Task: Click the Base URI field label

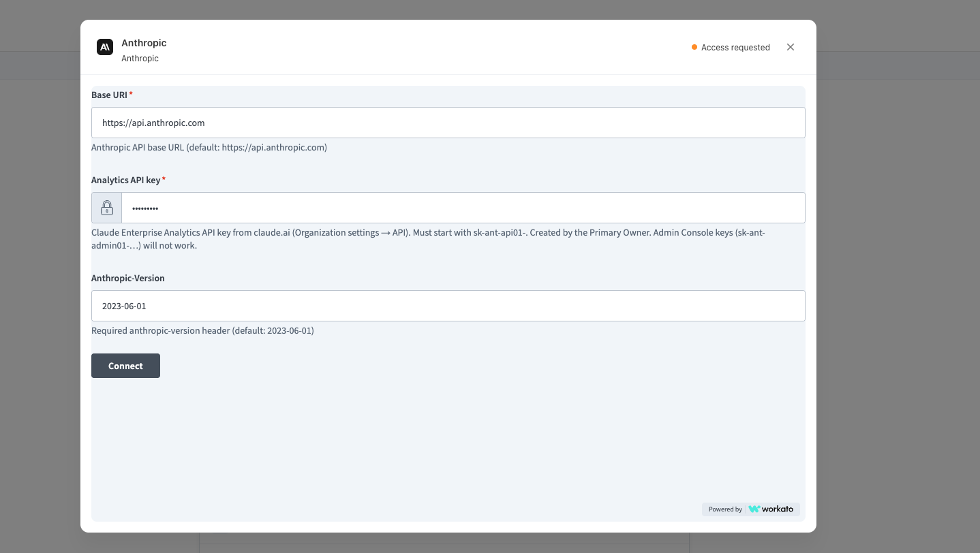Action: point(109,95)
